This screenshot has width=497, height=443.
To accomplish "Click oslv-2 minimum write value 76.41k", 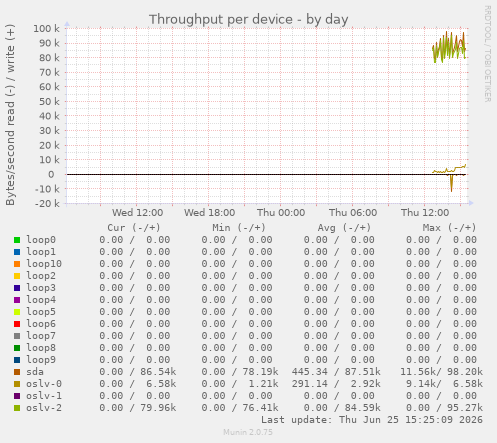I will 260,408.
